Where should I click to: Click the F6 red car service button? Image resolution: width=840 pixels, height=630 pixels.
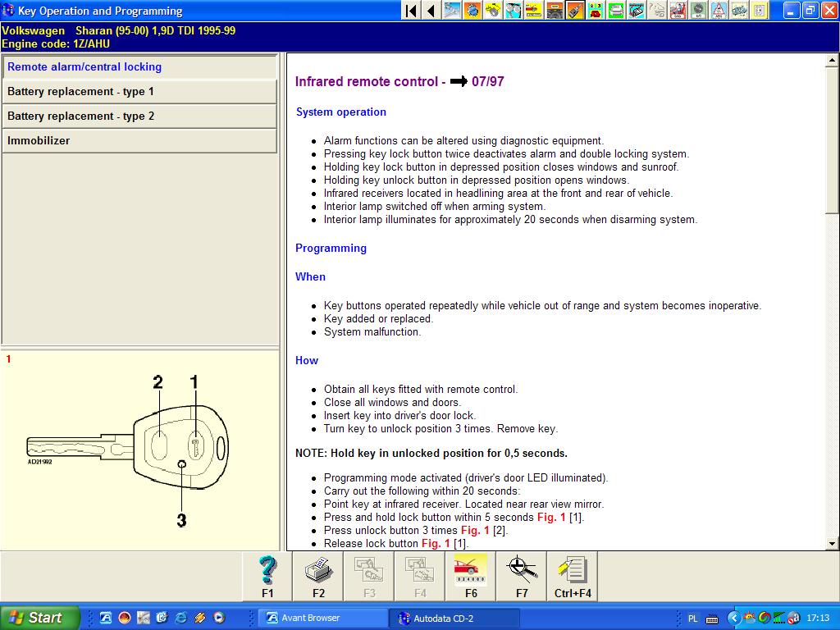471,577
